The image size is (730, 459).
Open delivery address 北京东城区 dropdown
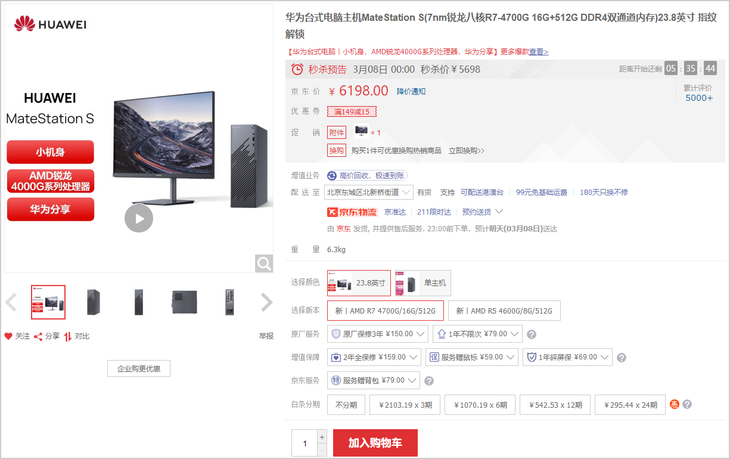368,192
